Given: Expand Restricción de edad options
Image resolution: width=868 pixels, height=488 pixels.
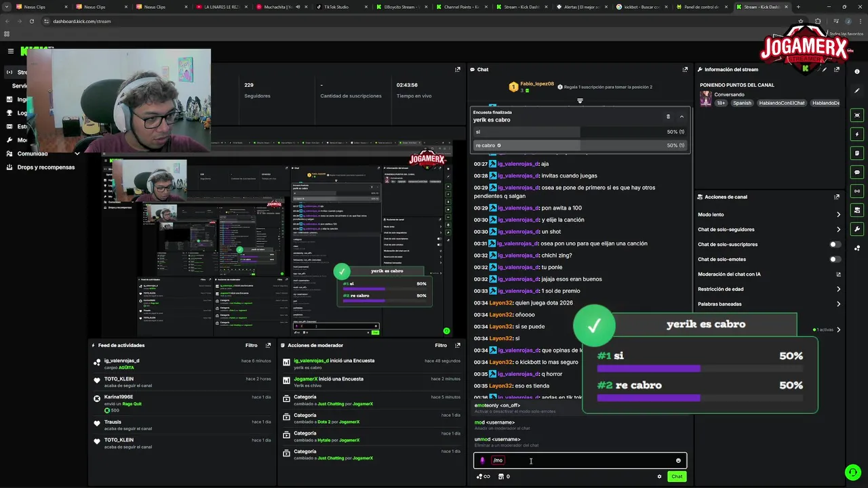Looking at the screenshot, I should pos(838,289).
